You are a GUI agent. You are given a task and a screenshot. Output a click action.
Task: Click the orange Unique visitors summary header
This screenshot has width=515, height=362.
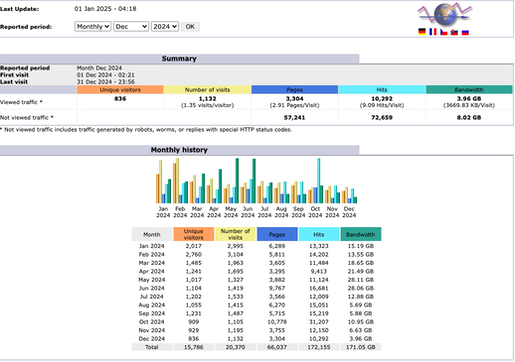(x=120, y=90)
